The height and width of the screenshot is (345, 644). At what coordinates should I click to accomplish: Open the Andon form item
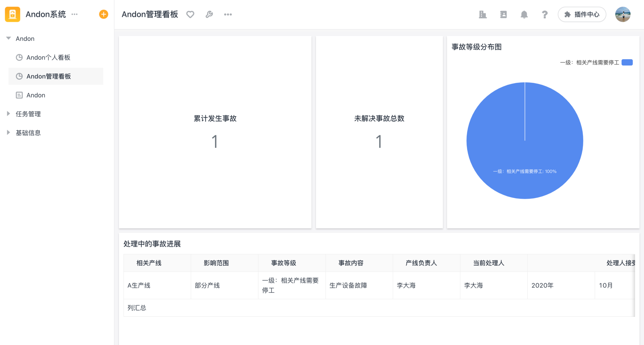(x=56, y=95)
